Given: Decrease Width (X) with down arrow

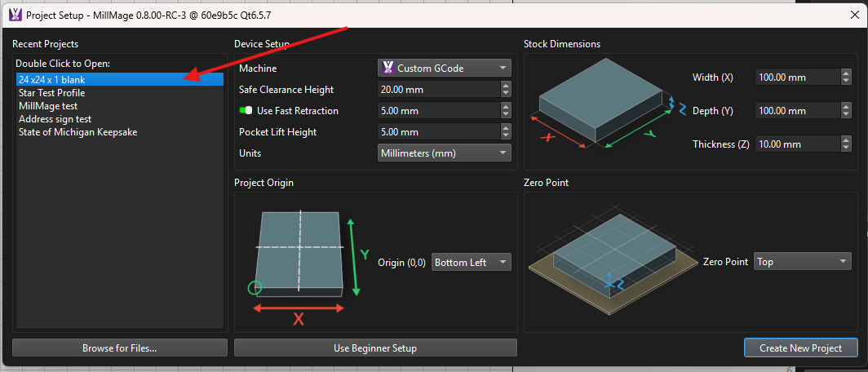Looking at the screenshot, I should (x=846, y=81).
